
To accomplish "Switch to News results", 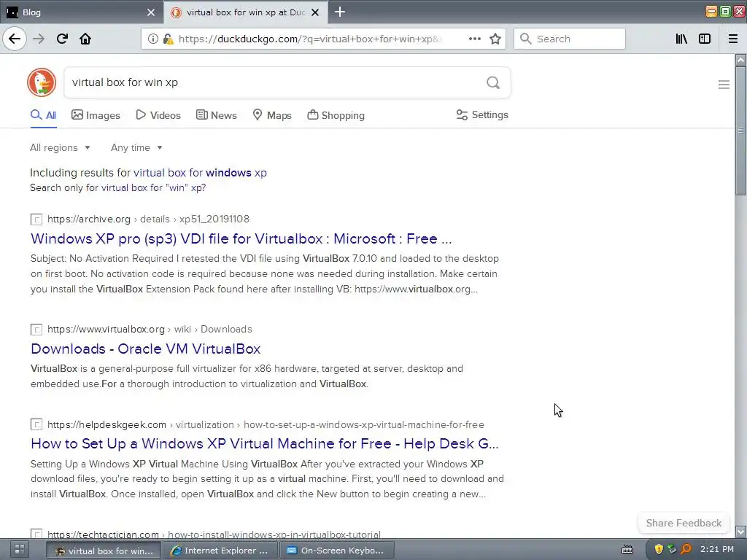I will [216, 115].
